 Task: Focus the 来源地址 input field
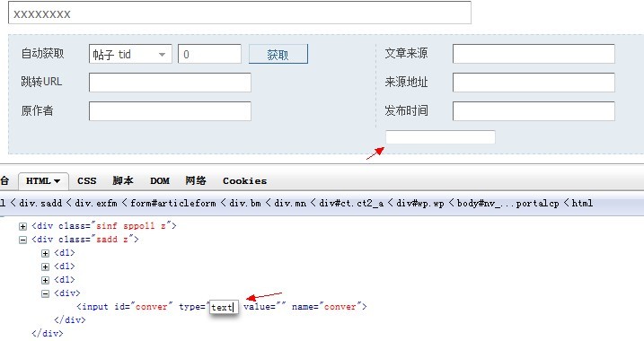pyautogui.click(x=534, y=83)
